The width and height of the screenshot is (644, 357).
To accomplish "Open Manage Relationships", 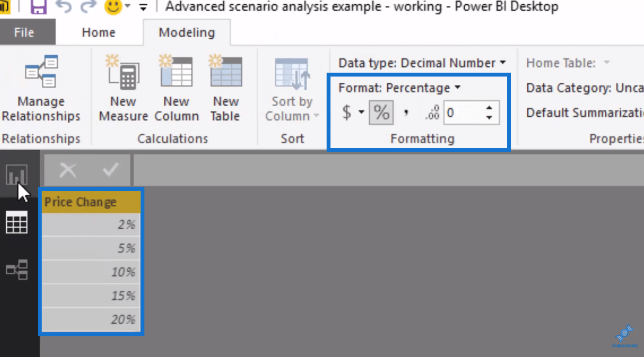I will pos(41,90).
